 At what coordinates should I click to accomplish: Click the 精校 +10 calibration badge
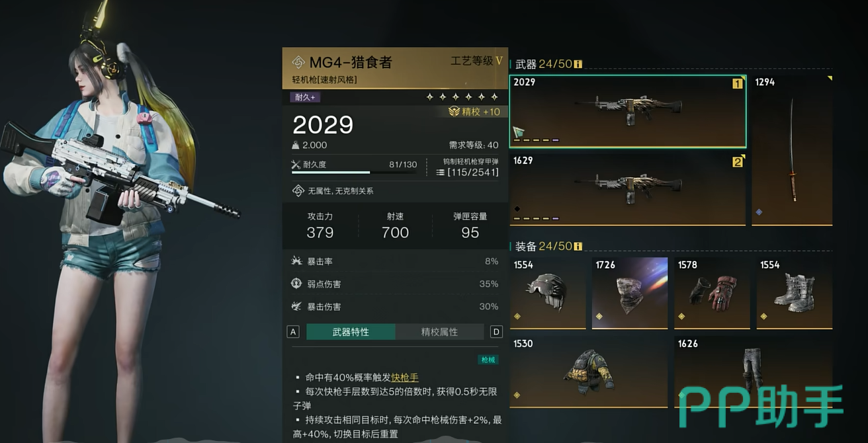coord(475,112)
